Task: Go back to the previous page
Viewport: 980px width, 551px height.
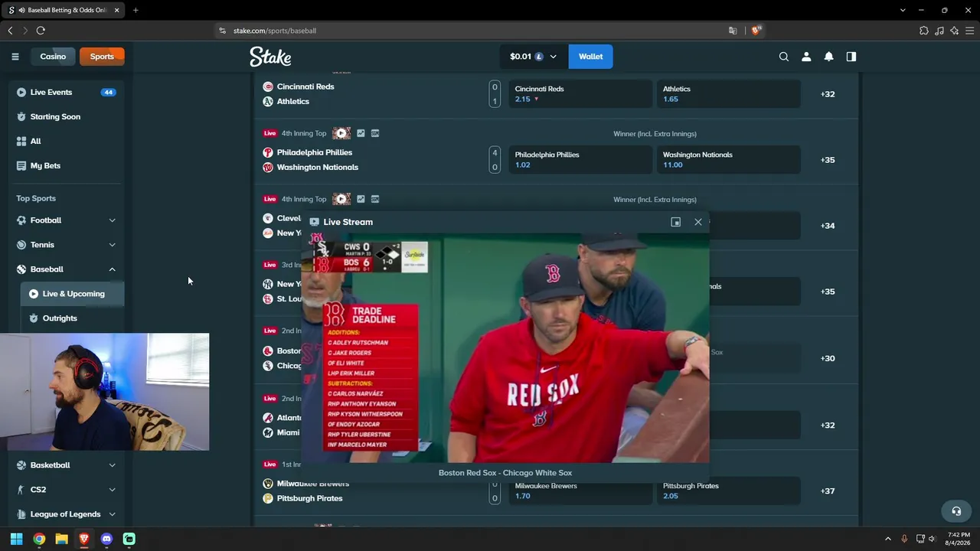Action: pyautogui.click(x=10, y=31)
